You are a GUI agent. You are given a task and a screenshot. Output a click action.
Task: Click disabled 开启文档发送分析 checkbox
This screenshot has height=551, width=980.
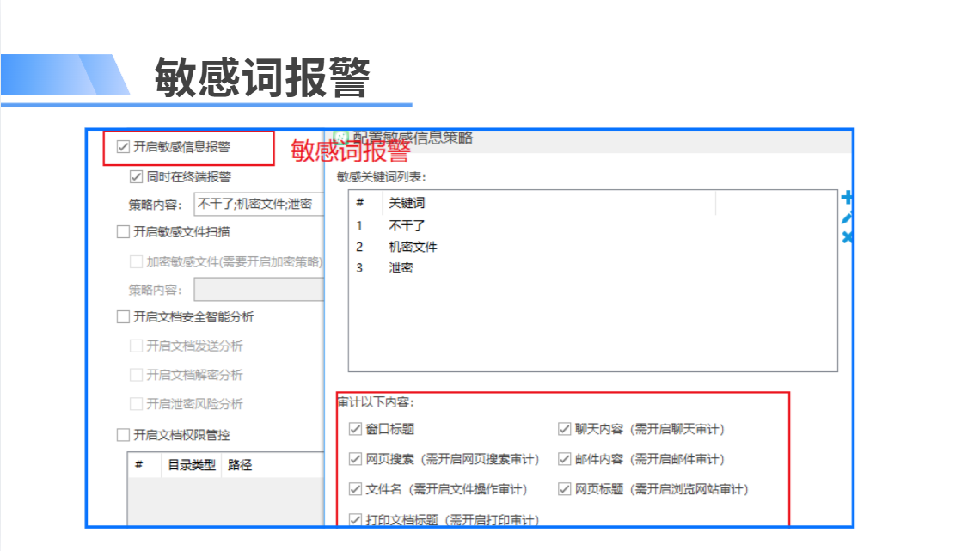[x=136, y=346]
